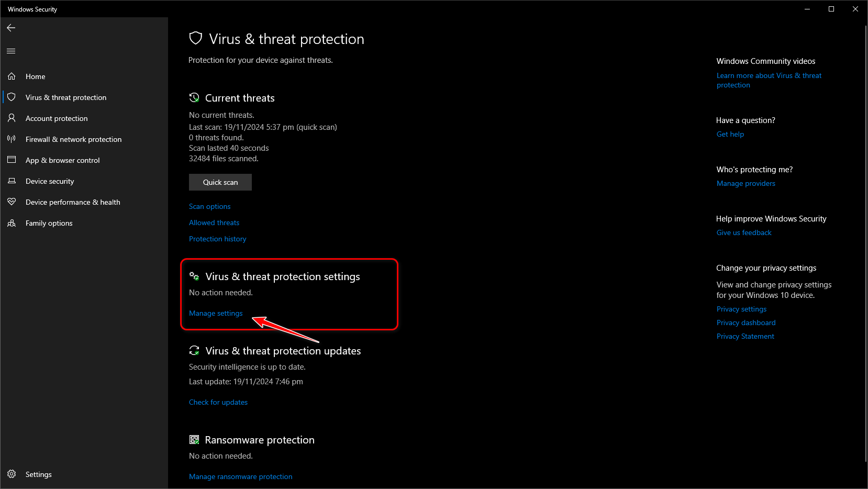Click the Device security laptop icon
868x489 pixels.
12,181
